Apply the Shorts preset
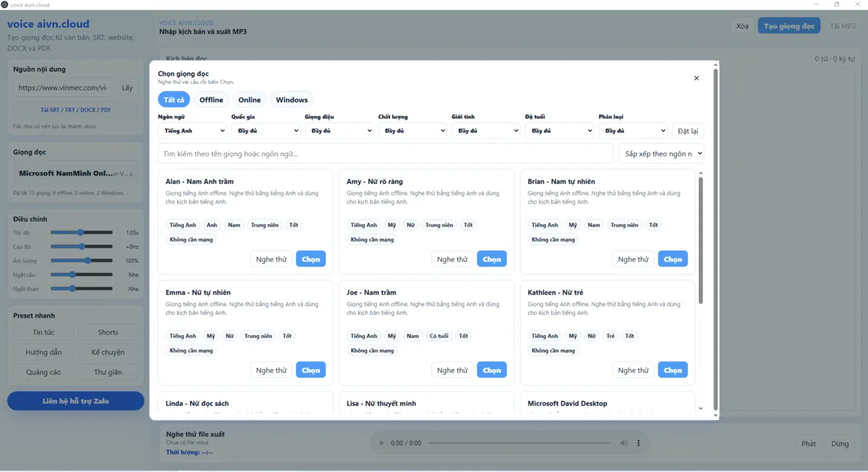 click(x=108, y=332)
